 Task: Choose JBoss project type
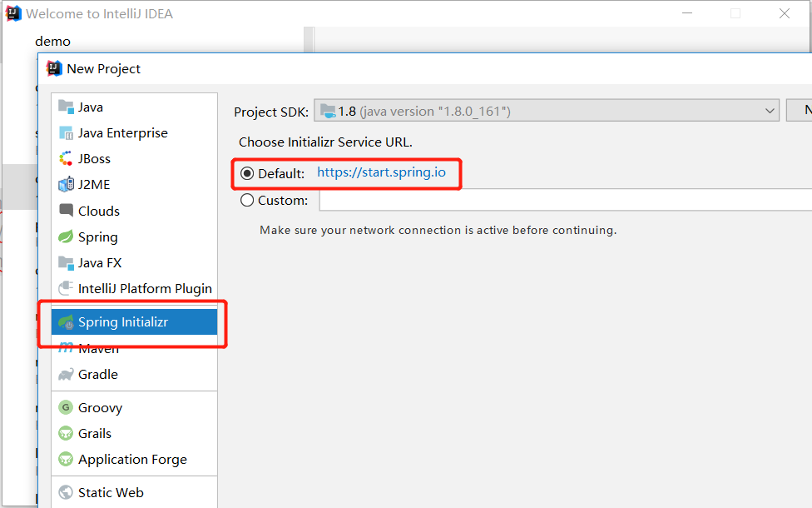tap(134, 158)
